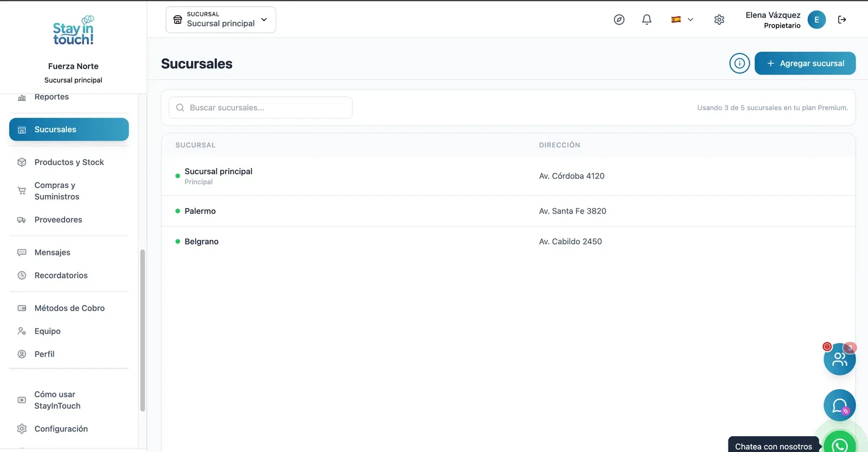This screenshot has width=868, height=452.
Task: Go to Recordatorios
Action: [69, 275]
